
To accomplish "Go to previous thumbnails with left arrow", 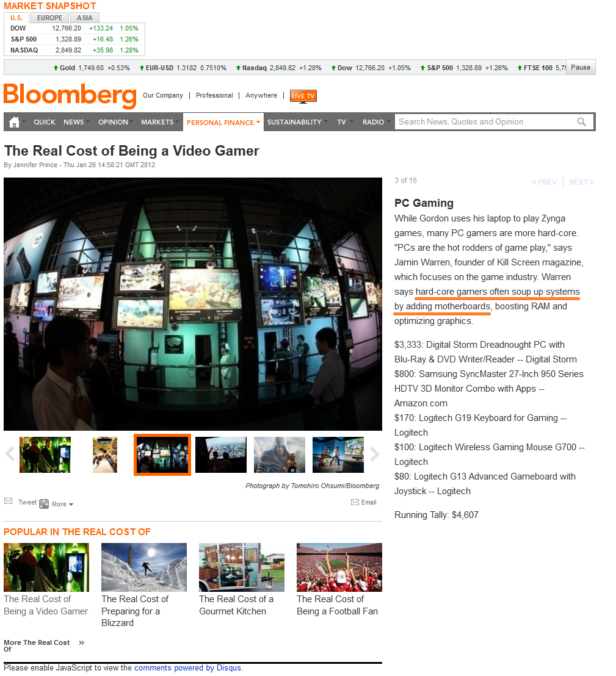I will pos(10,454).
